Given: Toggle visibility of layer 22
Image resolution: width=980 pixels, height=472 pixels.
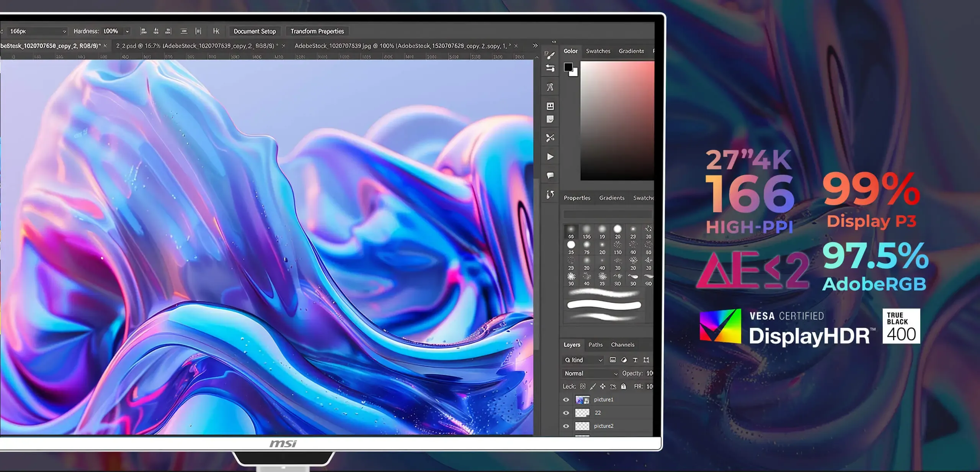Looking at the screenshot, I should (566, 413).
